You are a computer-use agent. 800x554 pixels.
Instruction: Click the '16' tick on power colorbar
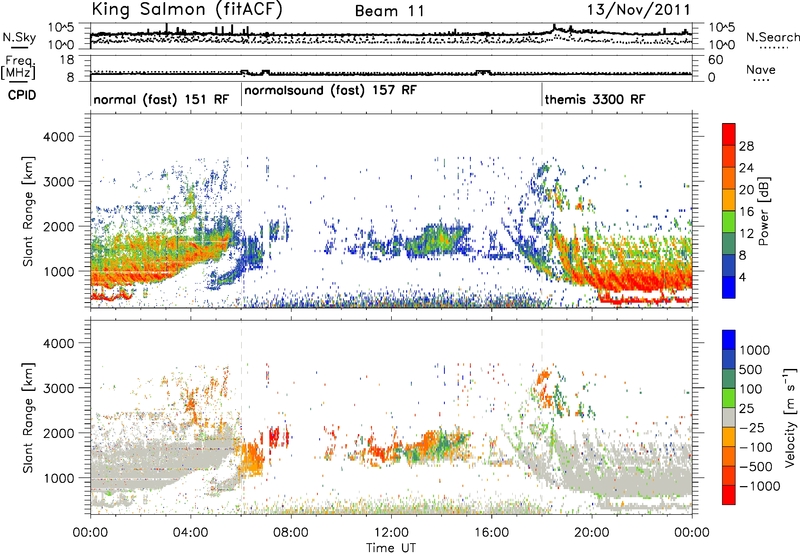[746, 212]
